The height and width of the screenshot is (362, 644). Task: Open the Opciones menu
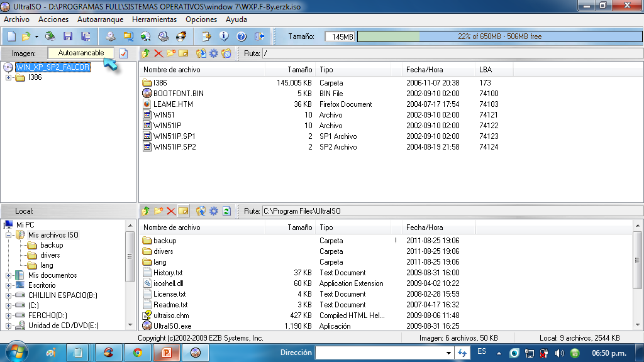(201, 19)
